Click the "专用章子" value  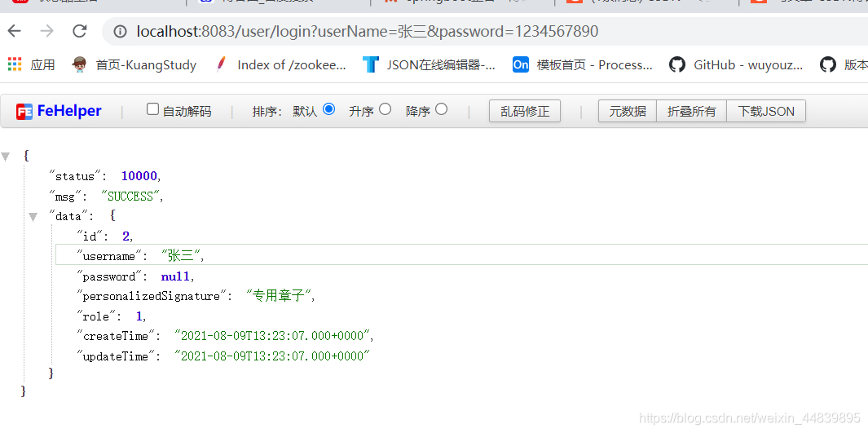click(279, 296)
